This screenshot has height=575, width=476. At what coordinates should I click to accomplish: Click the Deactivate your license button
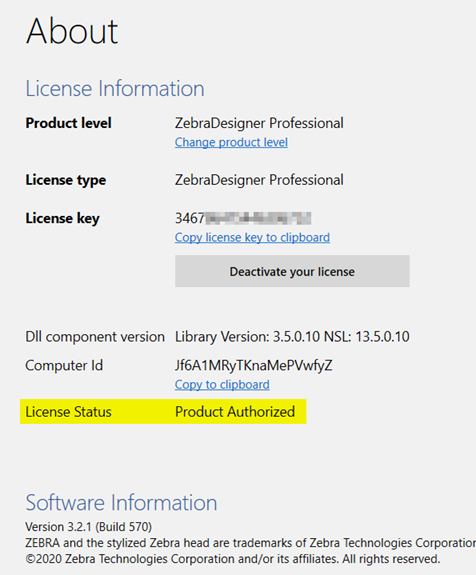pos(292,271)
